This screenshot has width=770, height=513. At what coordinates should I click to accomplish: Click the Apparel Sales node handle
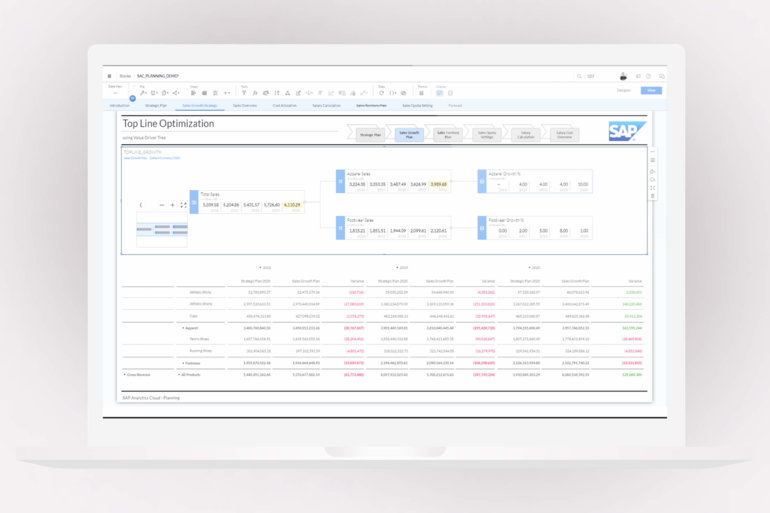pos(340,182)
